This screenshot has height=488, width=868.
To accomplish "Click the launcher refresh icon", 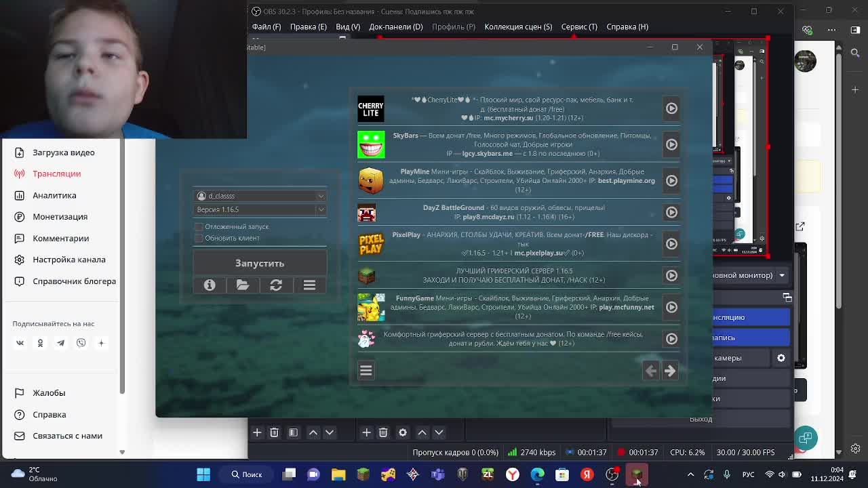I will 276,285.
